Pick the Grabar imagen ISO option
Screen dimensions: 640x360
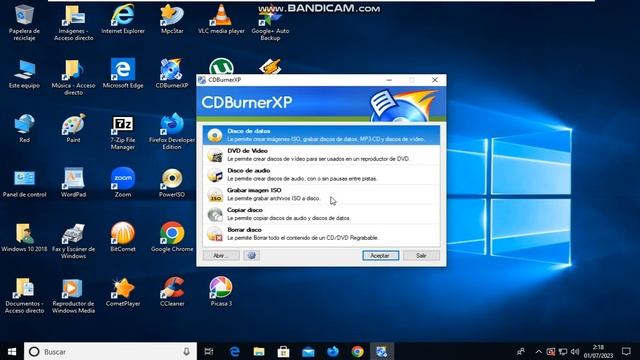coord(321,194)
